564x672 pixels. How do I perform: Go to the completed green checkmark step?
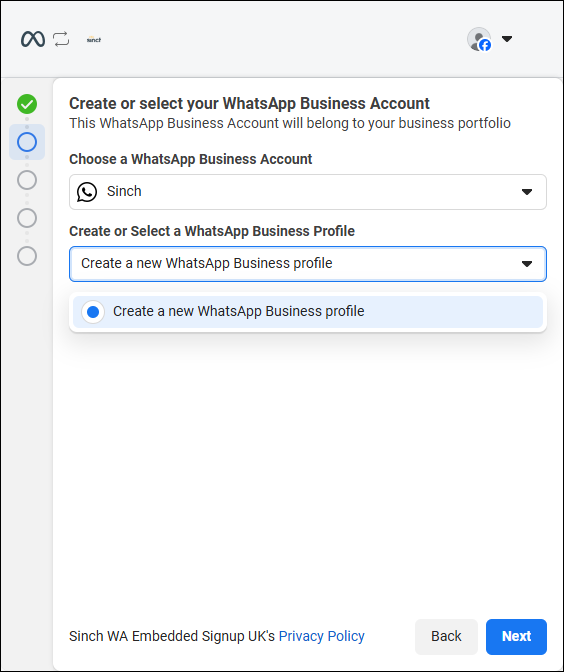tap(27, 104)
